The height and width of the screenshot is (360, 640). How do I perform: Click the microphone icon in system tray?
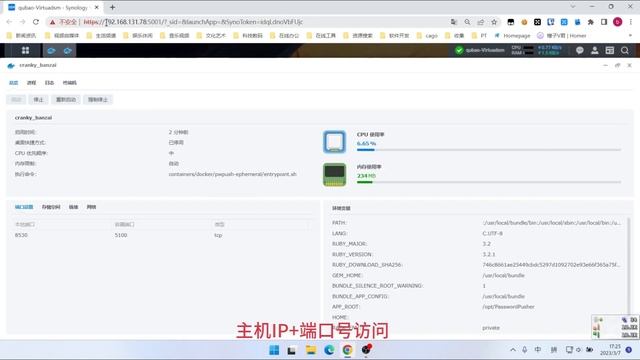click(525, 350)
